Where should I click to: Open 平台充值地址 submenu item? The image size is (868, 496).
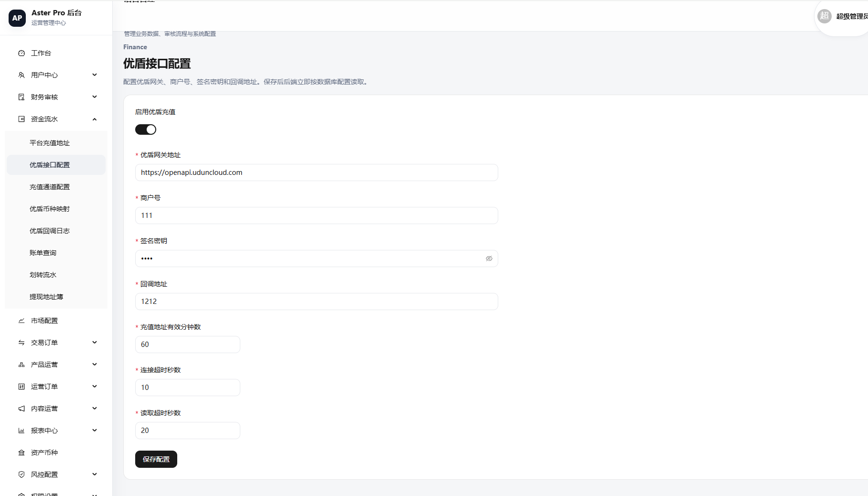(x=56, y=143)
